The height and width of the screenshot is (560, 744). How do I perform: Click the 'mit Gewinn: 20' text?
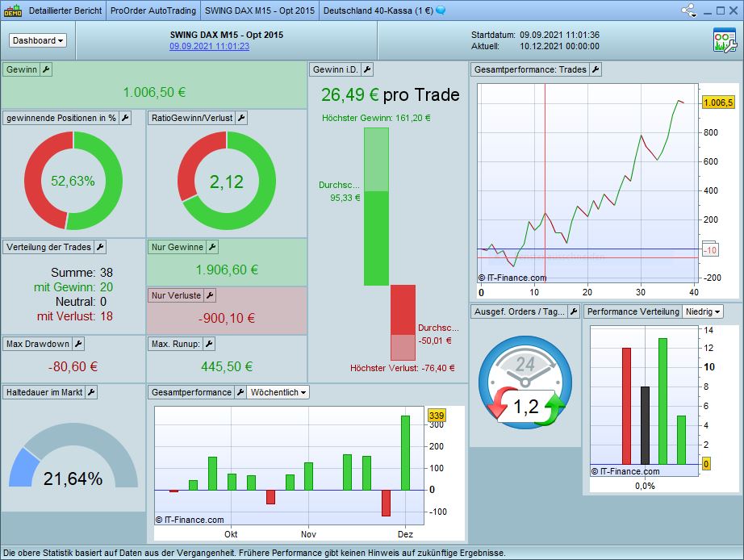click(x=73, y=287)
